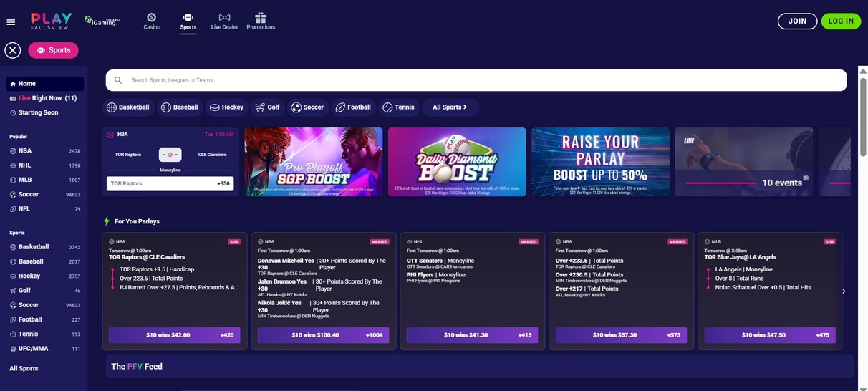Open All Sports at the sidebar bottom
Image resolution: width=868 pixels, height=391 pixels.
24,368
